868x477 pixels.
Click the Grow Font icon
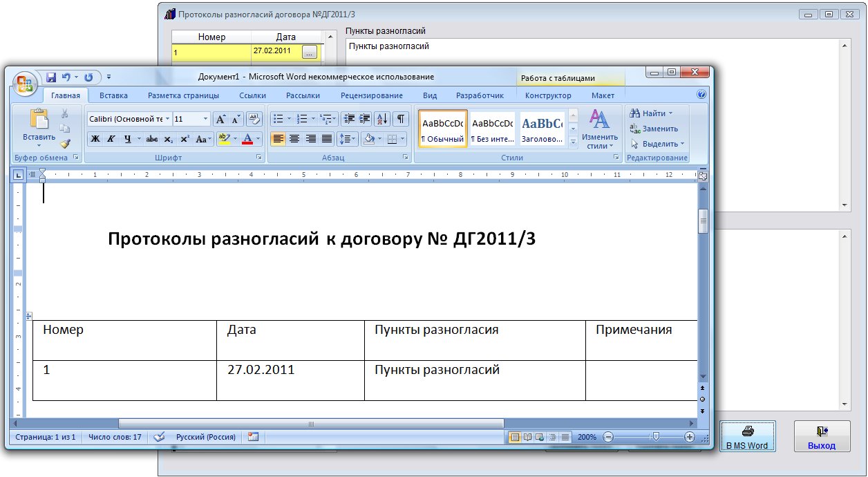220,118
